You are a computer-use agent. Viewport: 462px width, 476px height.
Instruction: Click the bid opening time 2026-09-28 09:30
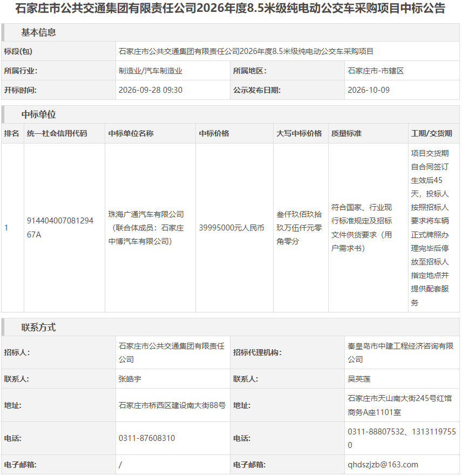[x=151, y=90]
